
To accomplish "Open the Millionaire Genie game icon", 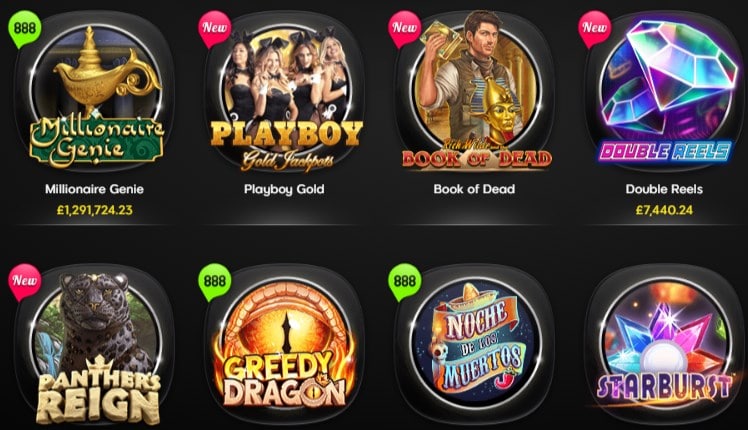I will pos(94,93).
